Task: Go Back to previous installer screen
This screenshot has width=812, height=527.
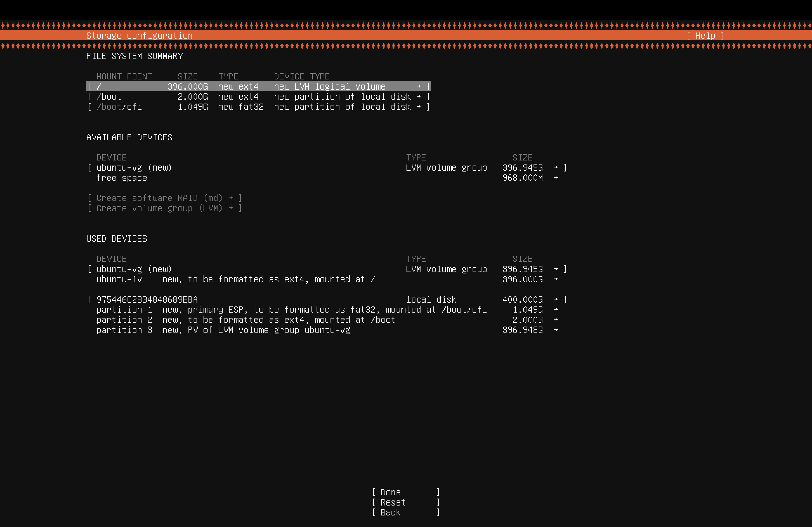Action: 406,512
